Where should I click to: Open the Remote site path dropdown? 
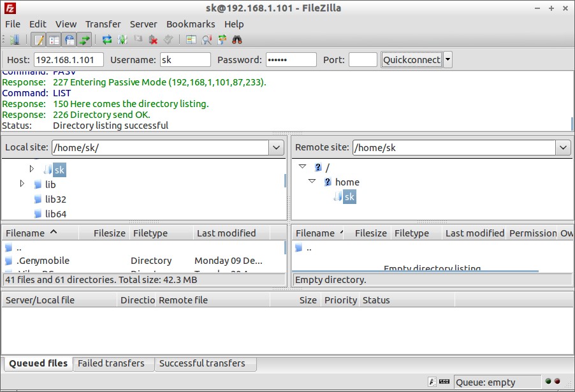563,147
